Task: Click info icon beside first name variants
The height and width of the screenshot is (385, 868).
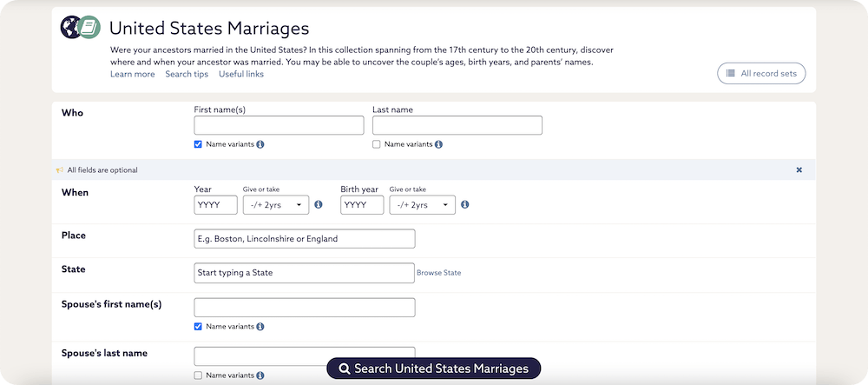Action: [x=260, y=144]
